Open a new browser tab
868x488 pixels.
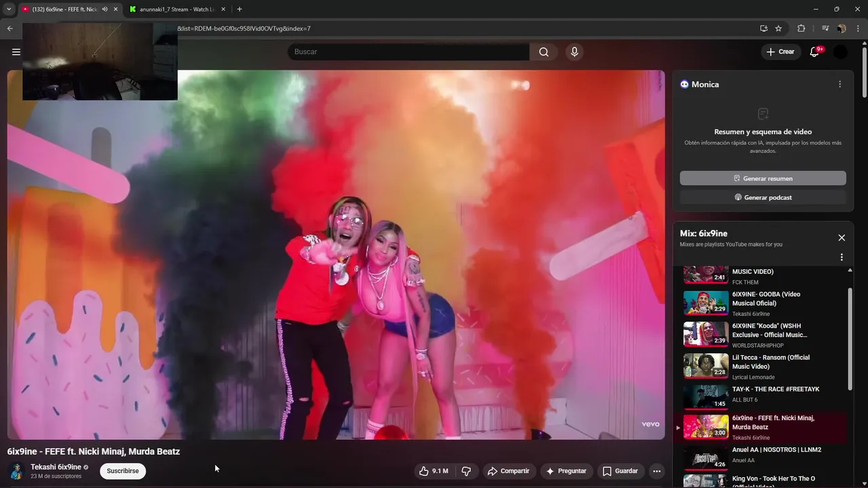tap(239, 9)
